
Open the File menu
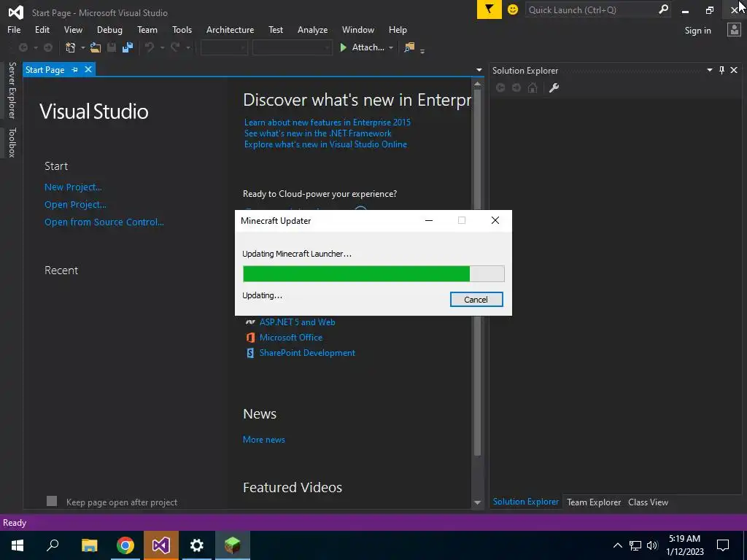tap(14, 29)
